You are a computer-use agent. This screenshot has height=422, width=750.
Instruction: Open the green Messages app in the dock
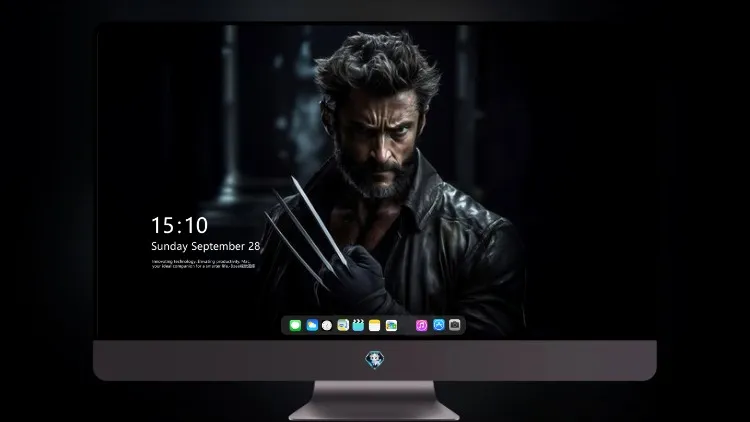295,325
